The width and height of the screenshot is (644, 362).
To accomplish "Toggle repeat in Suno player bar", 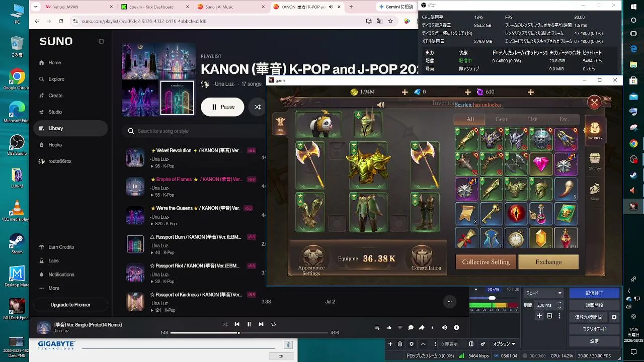I will pyautogui.click(x=273, y=324).
